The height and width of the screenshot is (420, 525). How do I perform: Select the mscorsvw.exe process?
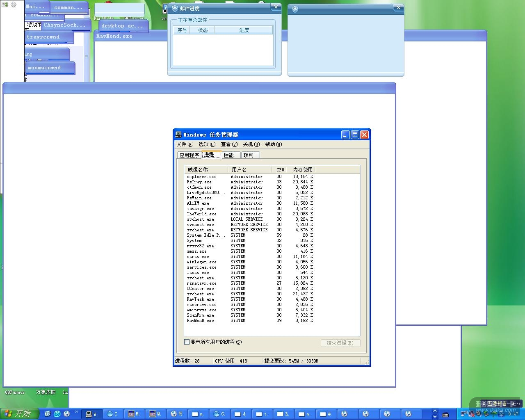point(250,305)
